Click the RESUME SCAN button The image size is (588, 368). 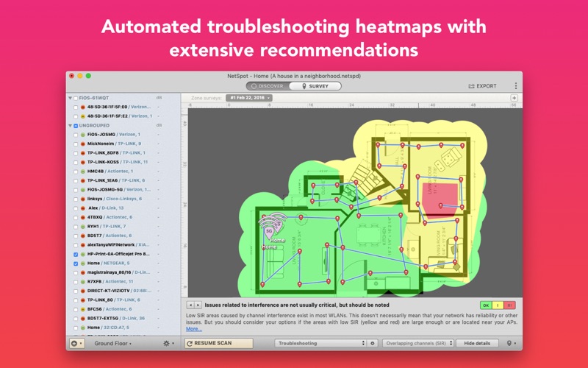pyautogui.click(x=218, y=343)
